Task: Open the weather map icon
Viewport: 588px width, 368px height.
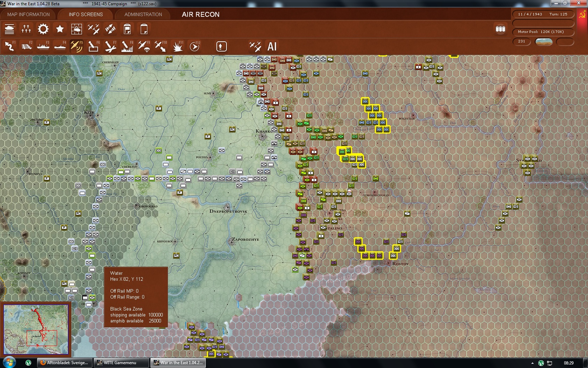Action: 77,29
